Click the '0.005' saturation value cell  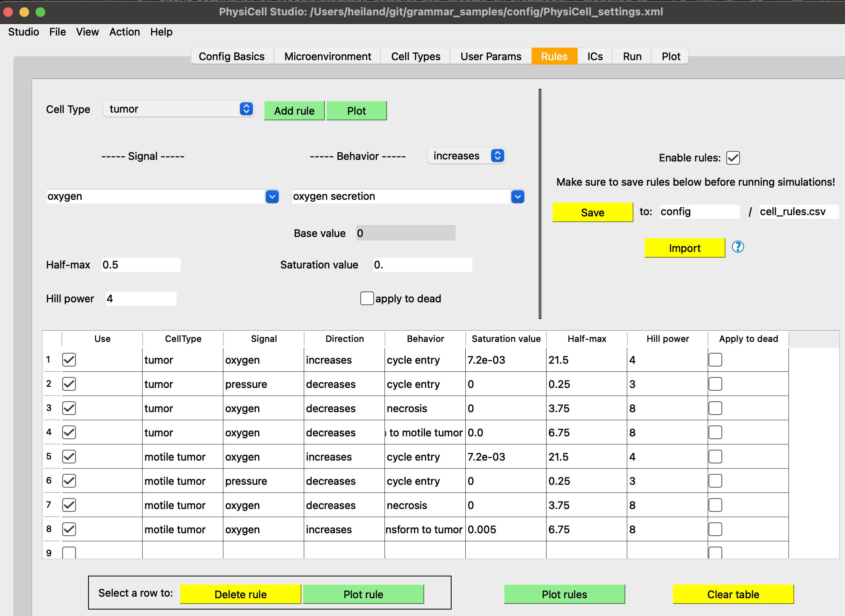coord(506,529)
